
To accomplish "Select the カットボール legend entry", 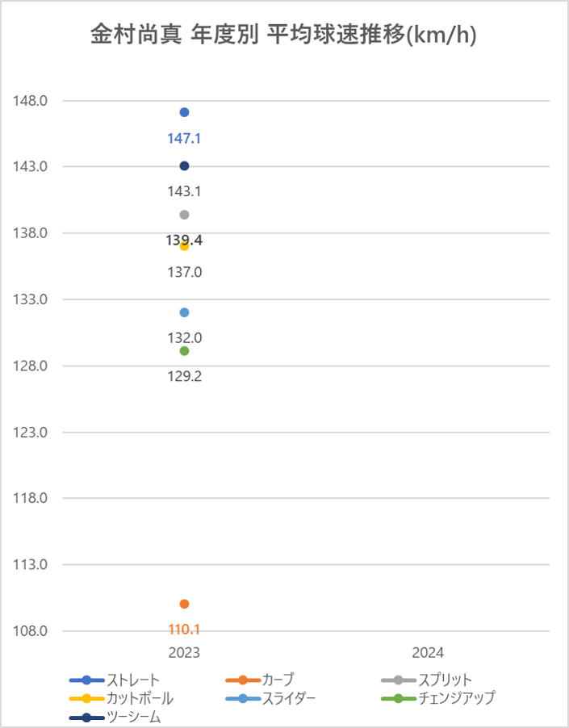I will [x=121, y=698].
